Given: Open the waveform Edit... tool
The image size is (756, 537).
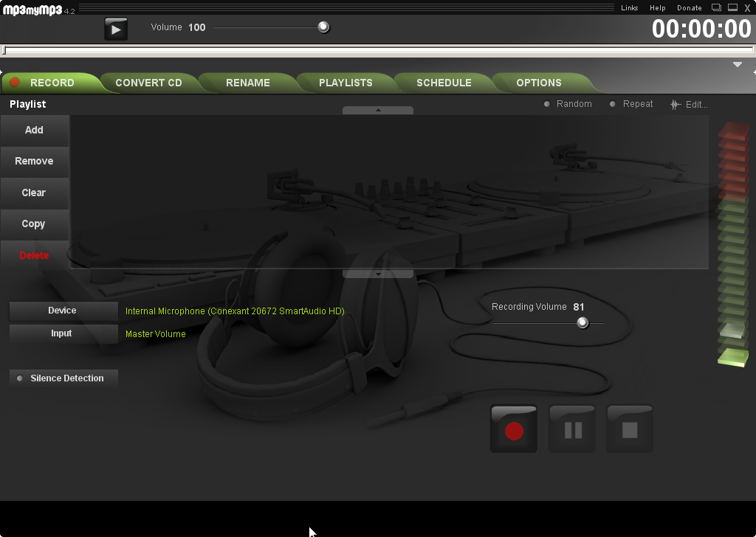Looking at the screenshot, I should coord(689,105).
